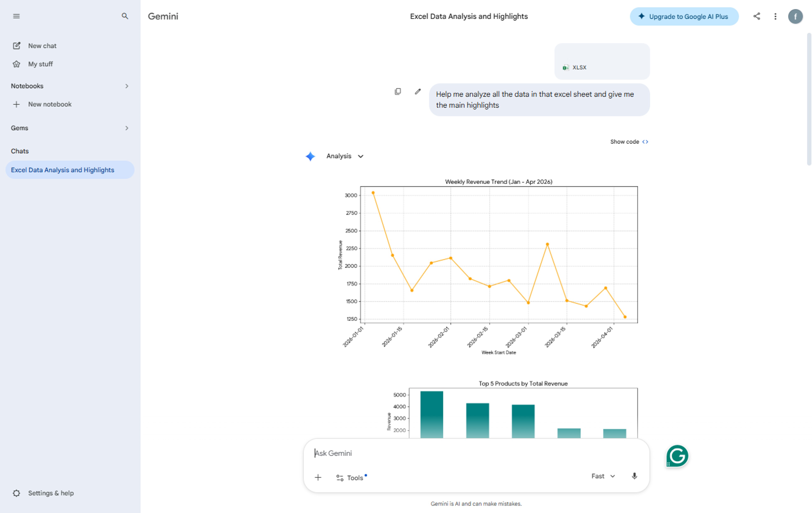The image size is (812, 513).
Task: Edit the prompt with pencil icon
Action: click(418, 91)
